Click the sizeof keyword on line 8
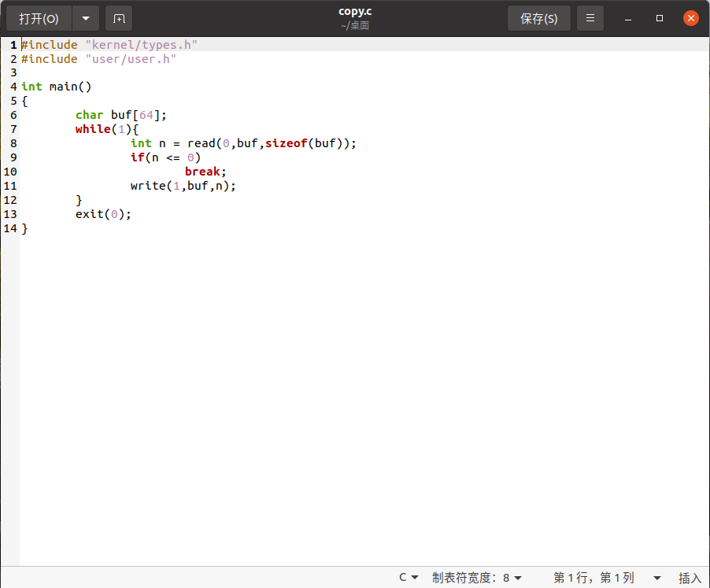This screenshot has height=588, width=710. tap(286, 143)
